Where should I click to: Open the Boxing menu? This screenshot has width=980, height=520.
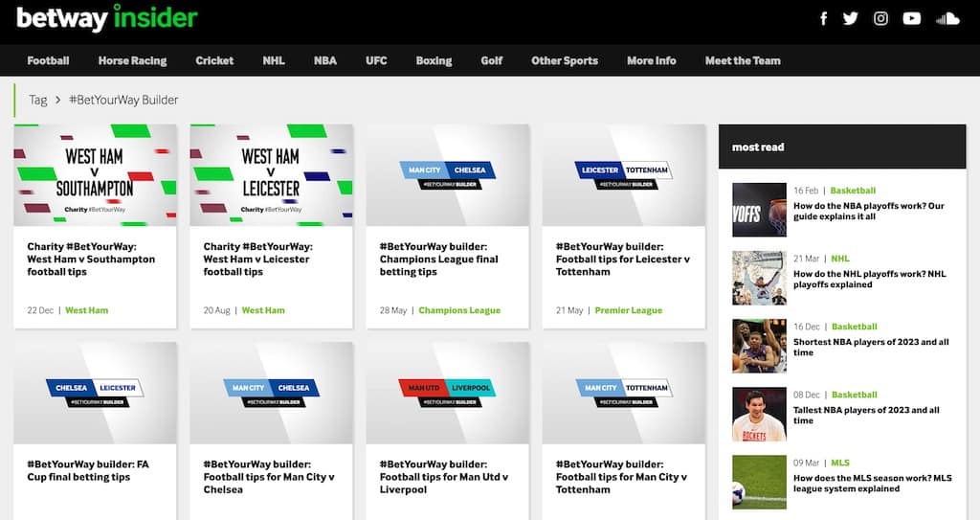coord(434,60)
